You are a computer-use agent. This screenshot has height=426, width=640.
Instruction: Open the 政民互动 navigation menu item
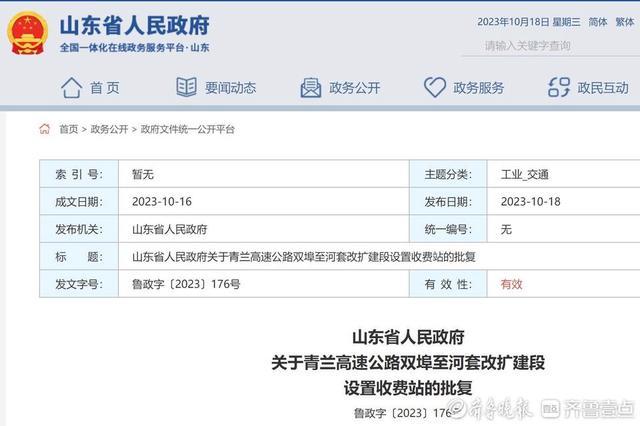pos(603,88)
